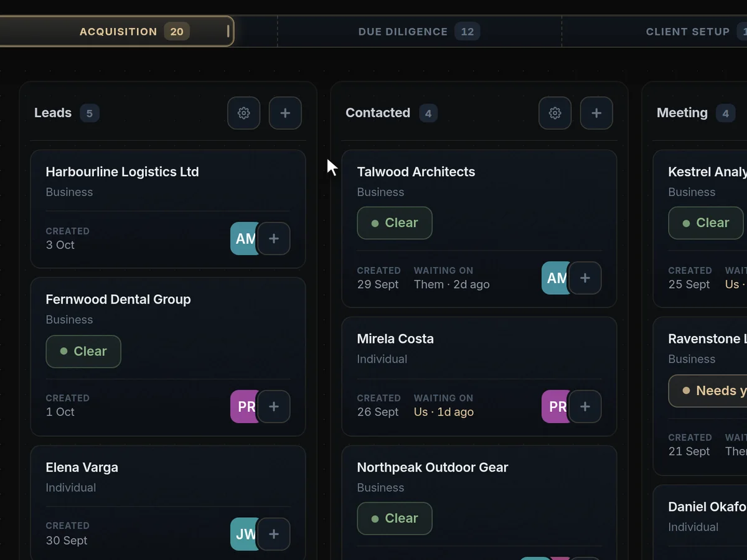The height and width of the screenshot is (560, 747).
Task: Add a new card to Contacted column
Action: [596, 113]
